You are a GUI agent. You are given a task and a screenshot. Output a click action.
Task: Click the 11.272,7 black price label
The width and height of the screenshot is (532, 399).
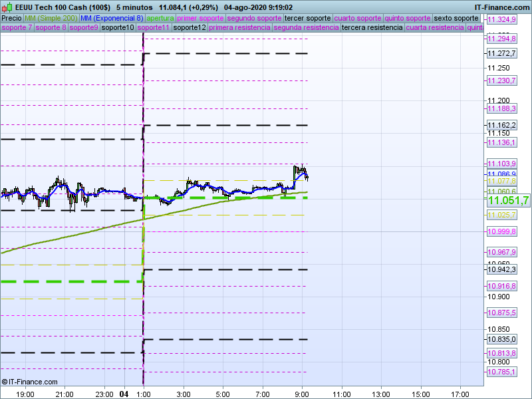[x=501, y=53]
